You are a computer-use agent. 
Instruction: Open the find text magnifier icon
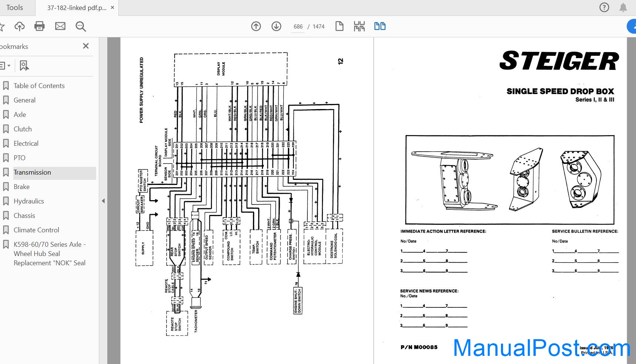[81, 26]
